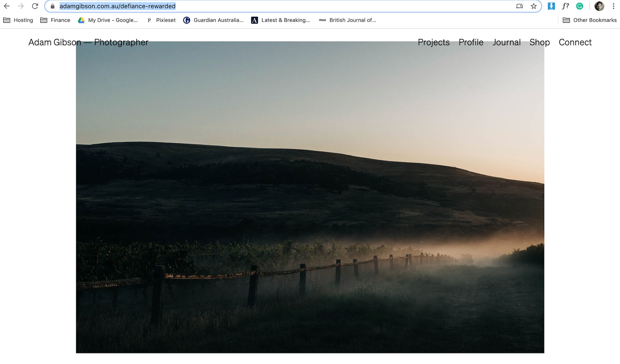Image resolution: width=620 pixels, height=364 pixels.
Task: Click the device icon in address bar
Action: click(x=519, y=6)
